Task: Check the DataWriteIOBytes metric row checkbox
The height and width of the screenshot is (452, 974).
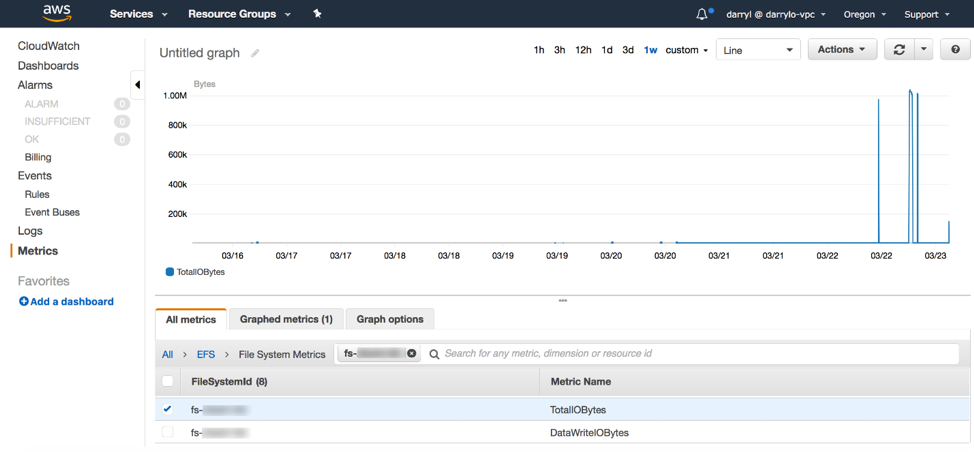Action: click(x=167, y=432)
